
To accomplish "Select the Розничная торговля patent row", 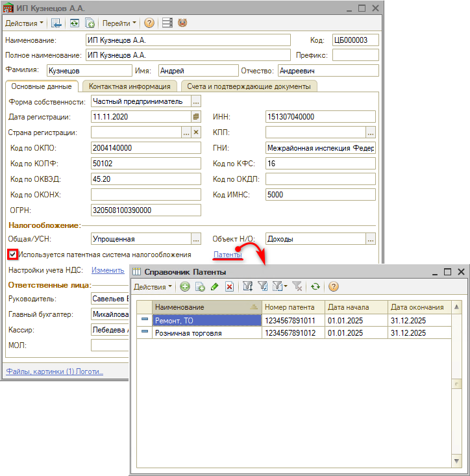I will click(206, 333).
